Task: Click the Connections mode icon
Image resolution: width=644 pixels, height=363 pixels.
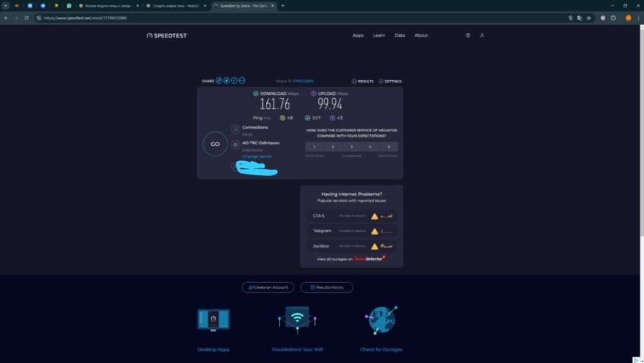Action: click(235, 130)
